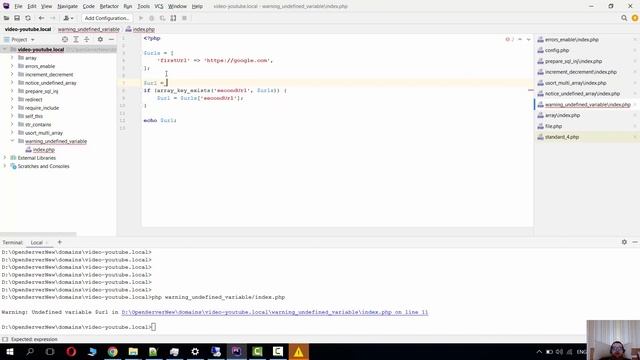Click Collapse All in Project panel
The image size is (640, 360).
(87, 40)
